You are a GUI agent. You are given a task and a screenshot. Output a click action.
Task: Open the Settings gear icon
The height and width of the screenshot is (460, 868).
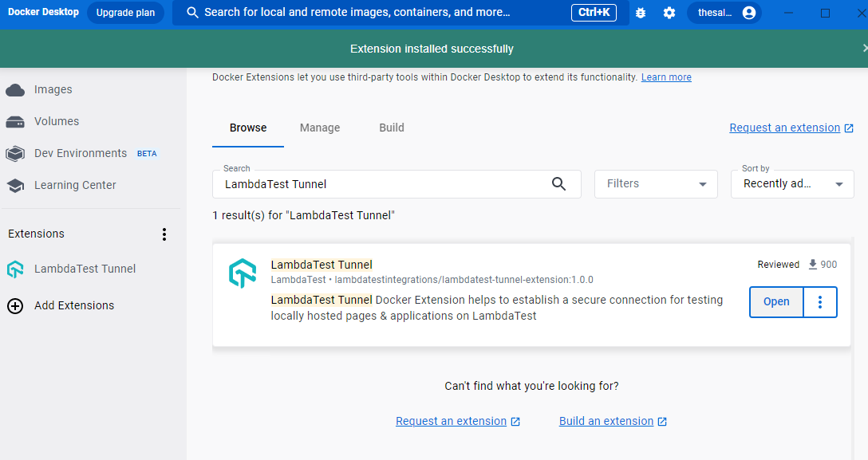(x=669, y=13)
